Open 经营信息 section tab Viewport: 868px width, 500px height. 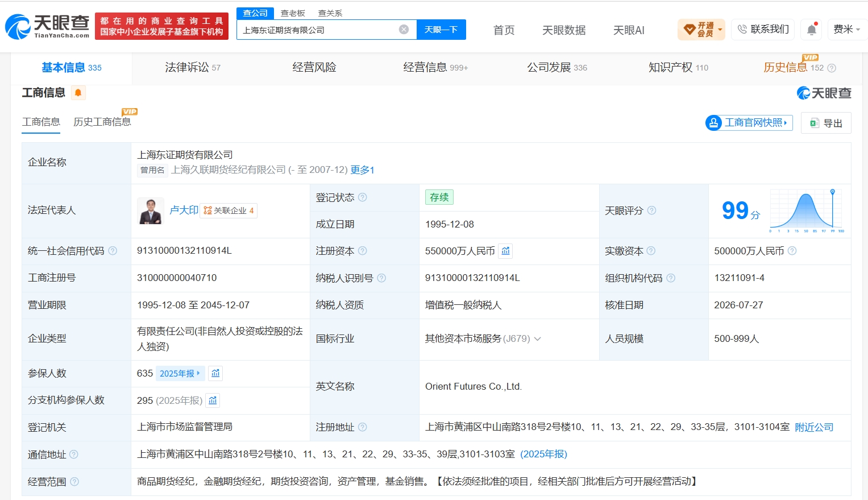[435, 68]
